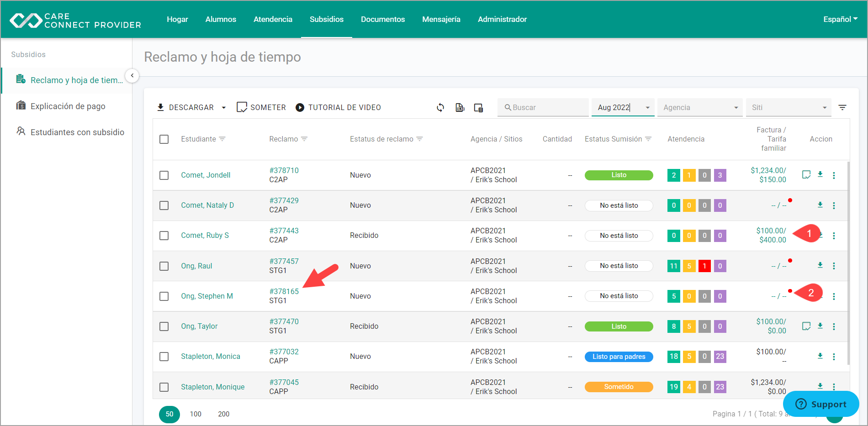Download claim for Stapleton, Monique
Image resolution: width=868 pixels, height=426 pixels.
(x=820, y=386)
